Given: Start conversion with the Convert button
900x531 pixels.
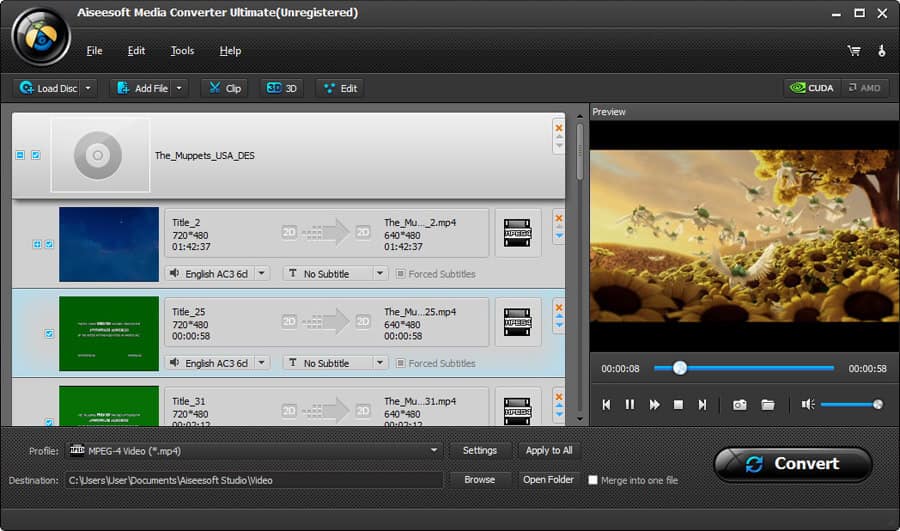Looking at the screenshot, I should click(793, 464).
